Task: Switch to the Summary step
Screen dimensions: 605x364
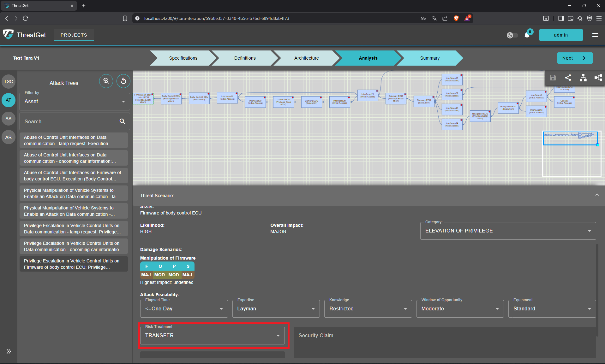Action: click(x=429, y=58)
